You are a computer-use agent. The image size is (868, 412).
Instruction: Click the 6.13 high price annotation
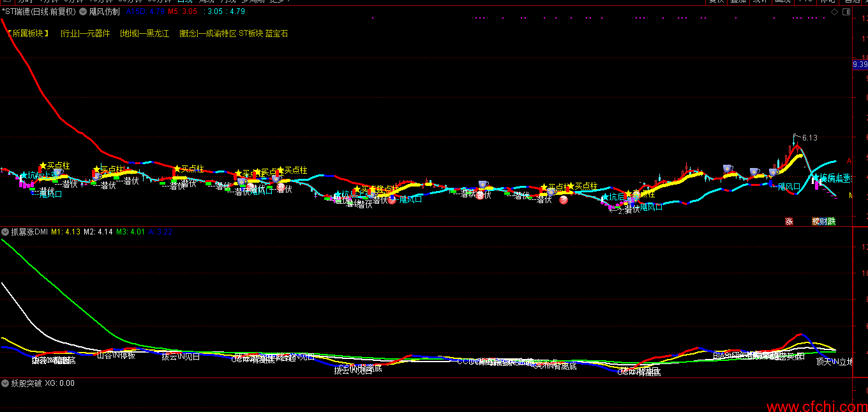click(810, 137)
